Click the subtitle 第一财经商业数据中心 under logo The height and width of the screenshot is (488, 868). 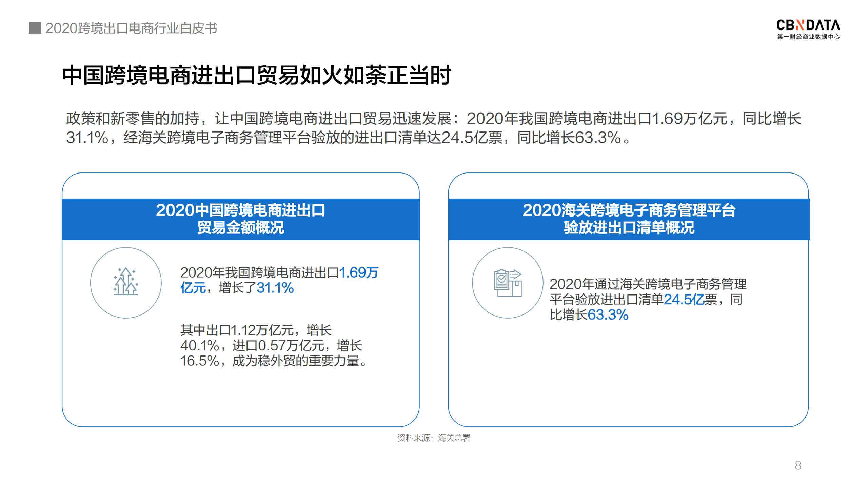808,37
